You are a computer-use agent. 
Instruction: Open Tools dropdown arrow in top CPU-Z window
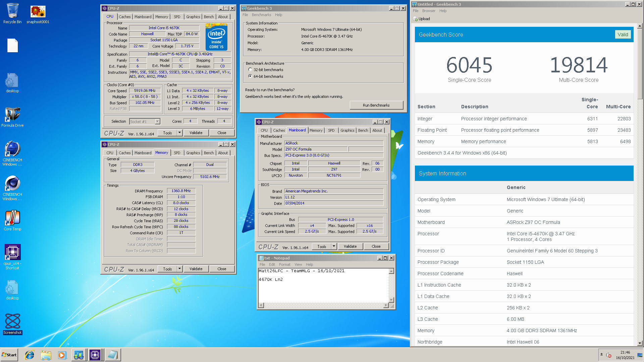(x=179, y=133)
